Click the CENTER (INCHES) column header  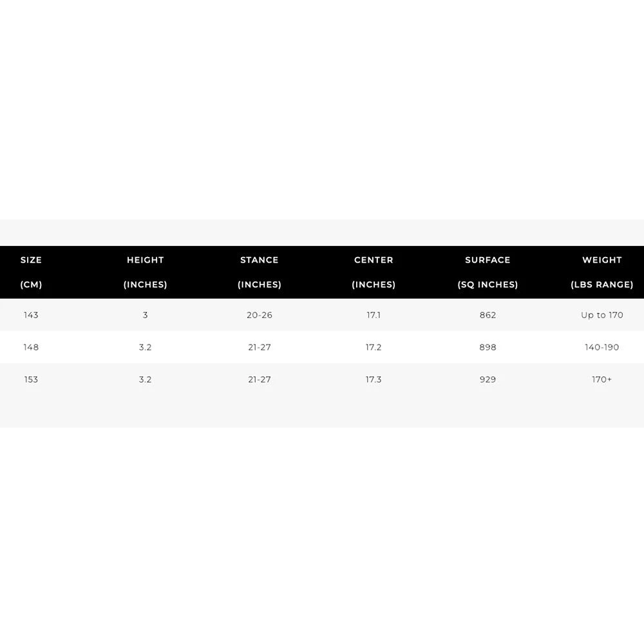coord(374,272)
